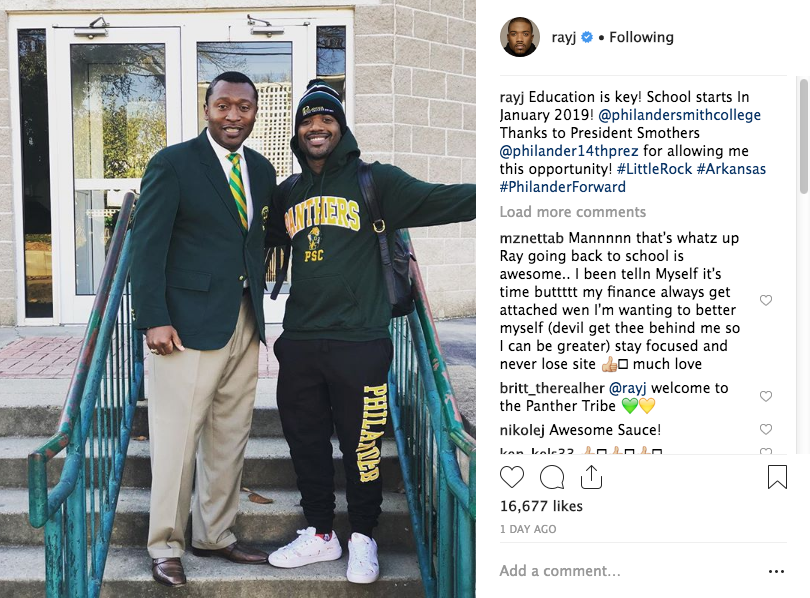The height and width of the screenshot is (598, 810).
Task: View the 16,677 likes list
Action: (541, 508)
